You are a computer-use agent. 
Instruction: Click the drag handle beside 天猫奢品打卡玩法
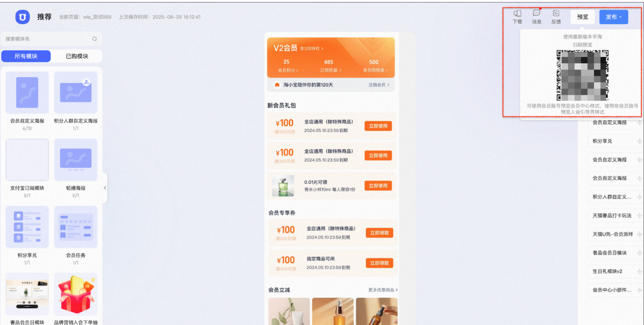[x=639, y=216]
